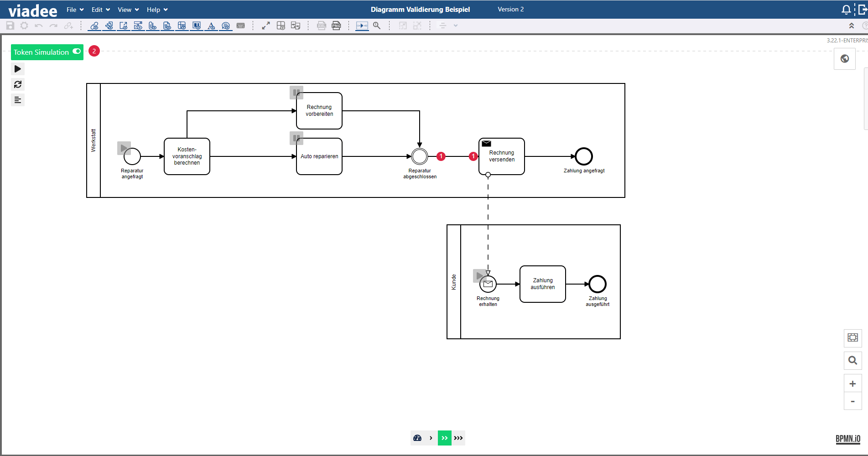
Task: Open the Help menu
Action: (x=157, y=10)
